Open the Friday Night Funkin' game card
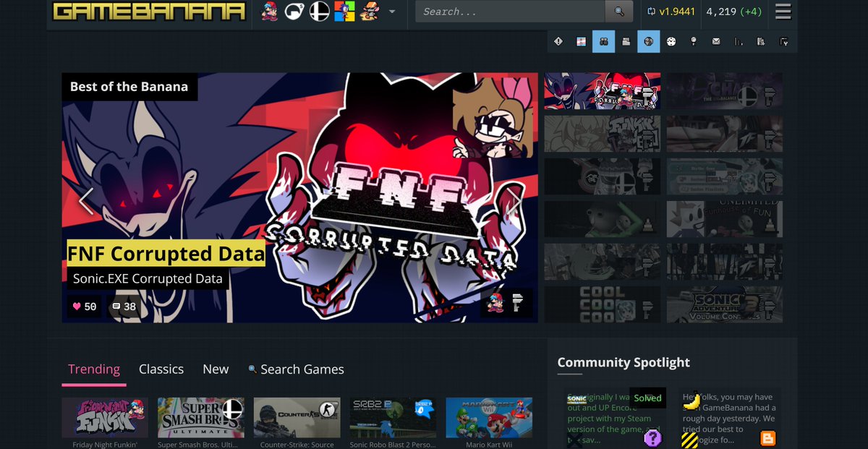868x449 pixels. point(105,422)
